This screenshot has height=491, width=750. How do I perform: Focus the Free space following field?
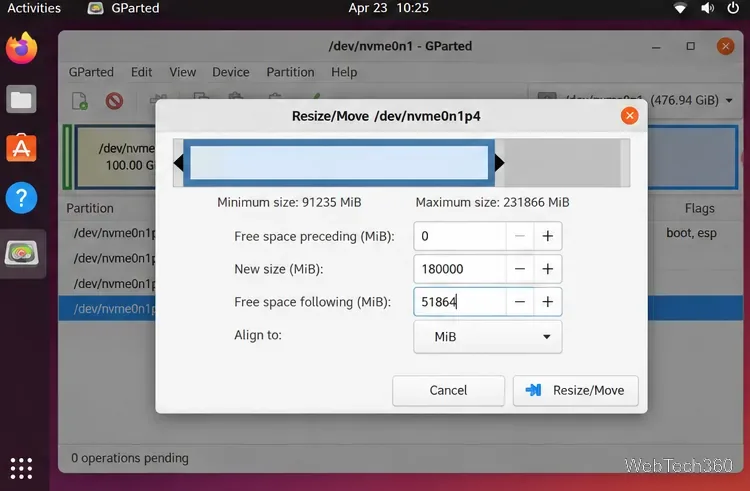click(460, 302)
